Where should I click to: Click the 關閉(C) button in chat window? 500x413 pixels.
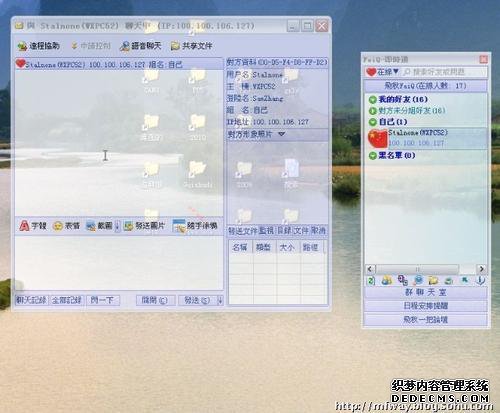click(155, 300)
